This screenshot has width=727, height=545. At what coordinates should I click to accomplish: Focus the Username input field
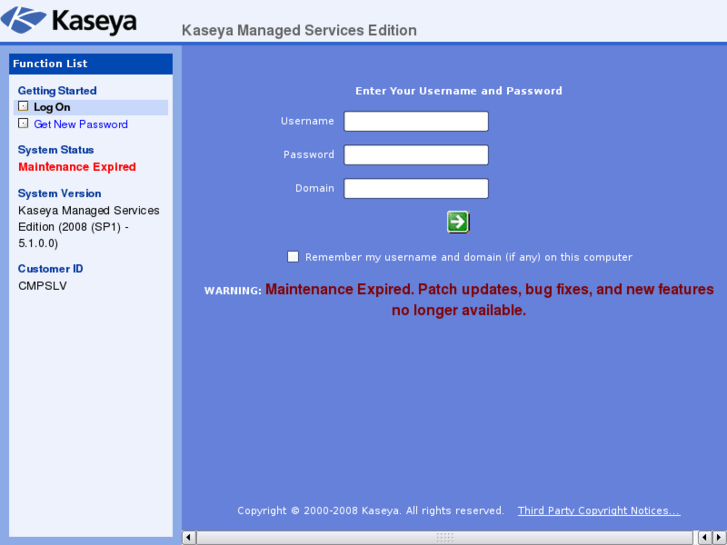[416, 122]
